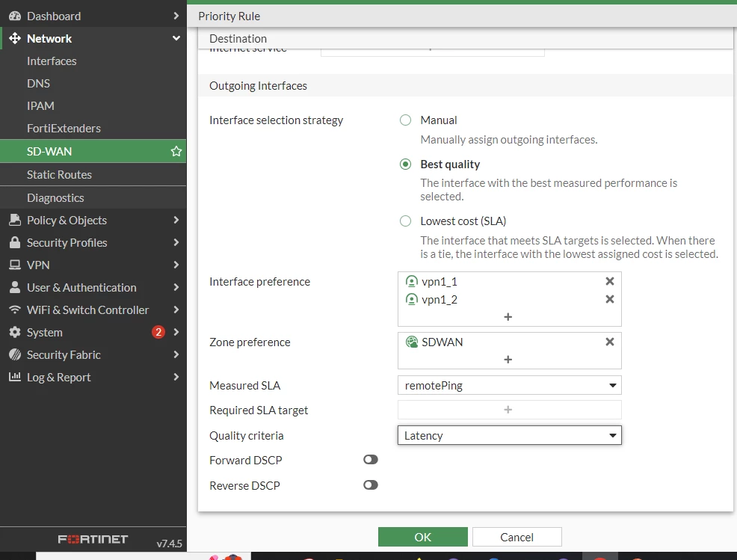This screenshot has width=737, height=560.
Task: Click the Manual strategy label
Action: point(439,120)
